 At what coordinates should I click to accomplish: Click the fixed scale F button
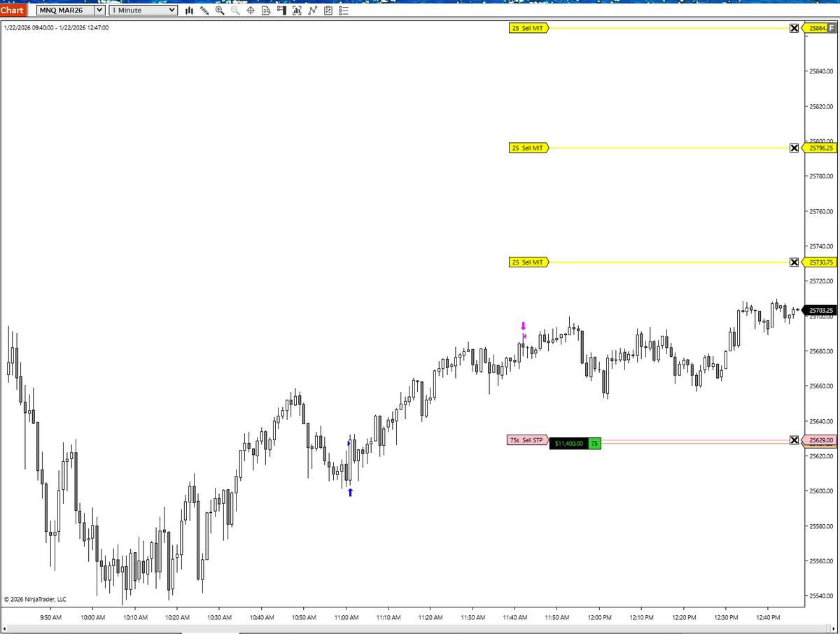(832, 29)
